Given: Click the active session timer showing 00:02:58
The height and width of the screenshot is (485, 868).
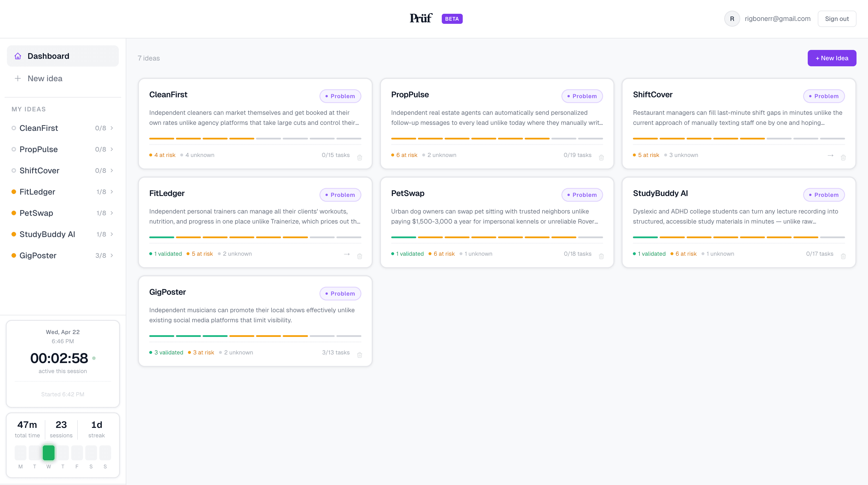Looking at the screenshot, I should (59, 358).
